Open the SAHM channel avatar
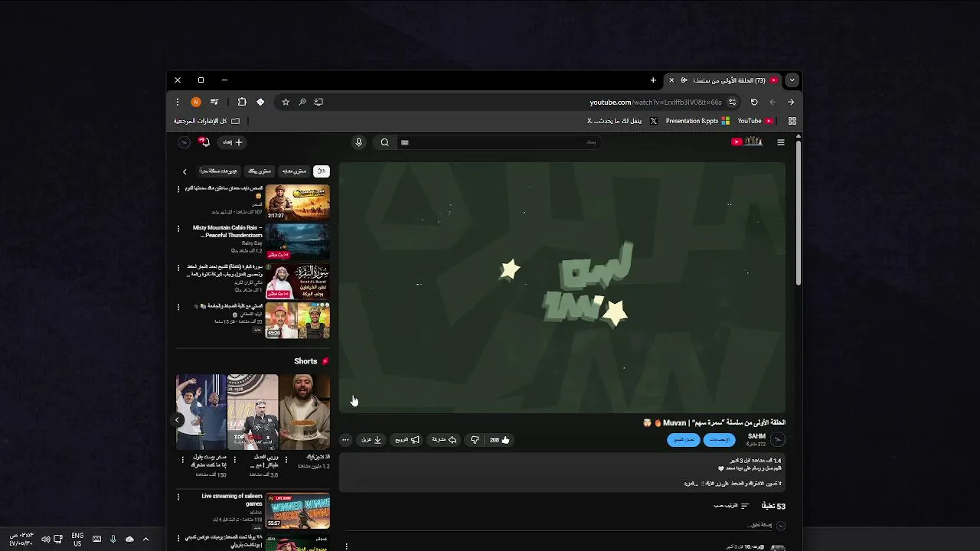980x551 pixels. tap(778, 439)
